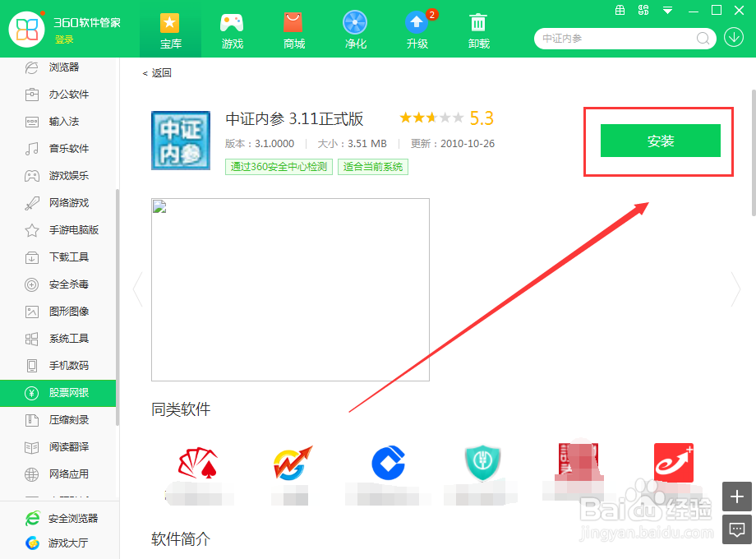This screenshot has height=559, width=756.
Task: Click the 软件简介 heading
Action: tap(181, 538)
